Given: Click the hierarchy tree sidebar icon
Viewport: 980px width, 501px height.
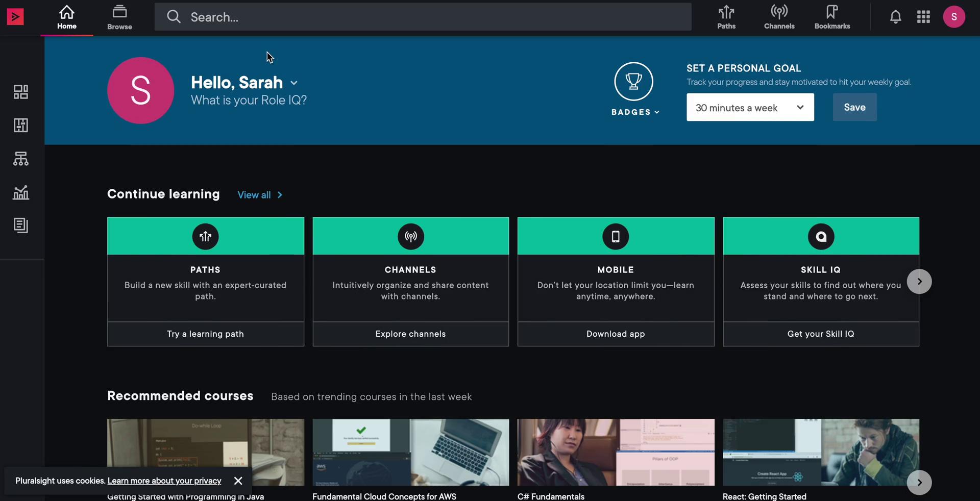Looking at the screenshot, I should coord(21,159).
